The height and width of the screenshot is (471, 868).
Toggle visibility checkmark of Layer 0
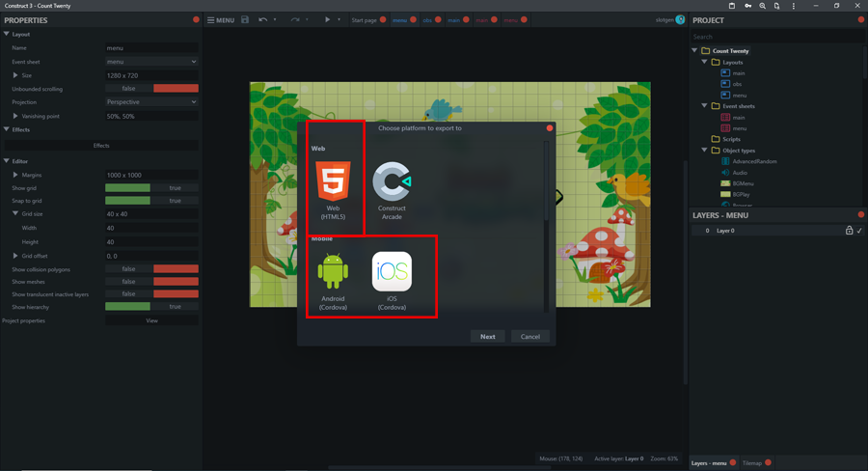pyautogui.click(x=859, y=231)
